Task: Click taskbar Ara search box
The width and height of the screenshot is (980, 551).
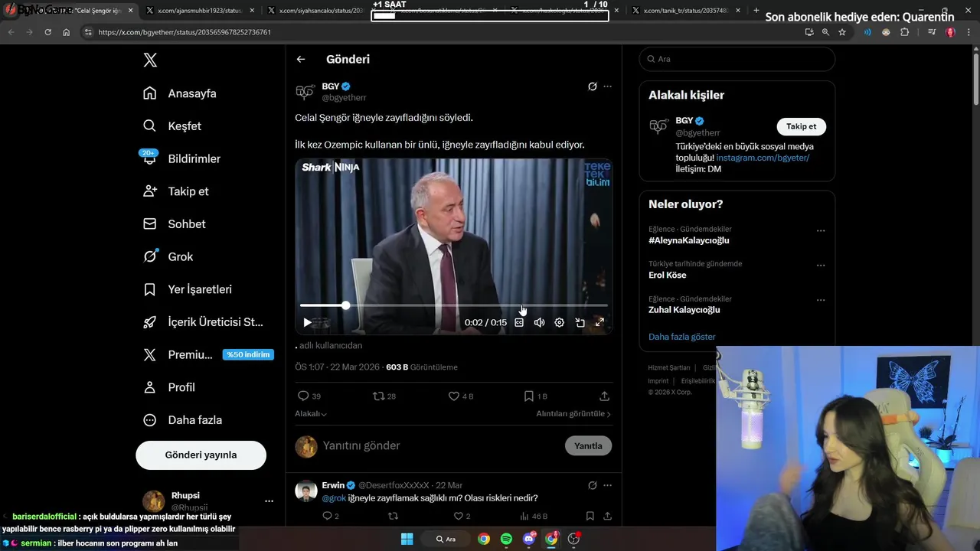Action: point(446,539)
